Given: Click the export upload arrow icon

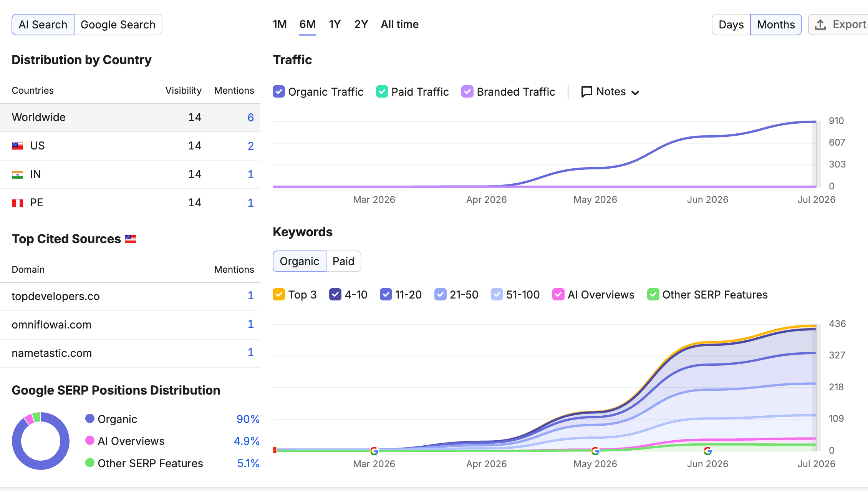Looking at the screenshot, I should pos(820,25).
